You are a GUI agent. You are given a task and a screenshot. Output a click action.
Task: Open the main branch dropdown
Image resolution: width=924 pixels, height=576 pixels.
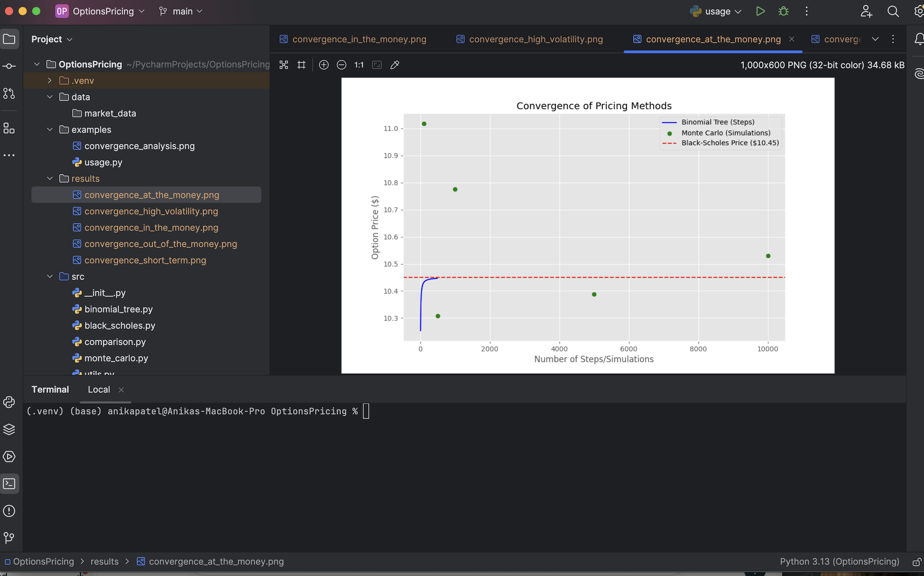click(x=181, y=11)
